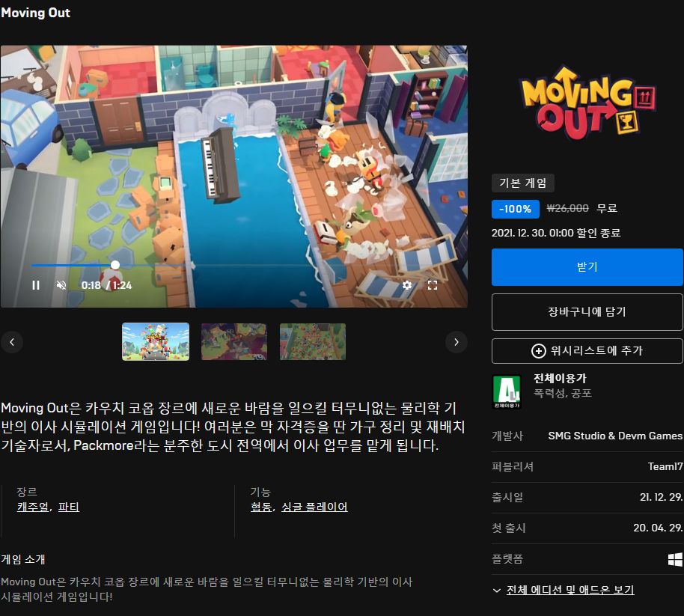Click the Windows platform icon
The width and height of the screenshot is (684, 616).
675,559
